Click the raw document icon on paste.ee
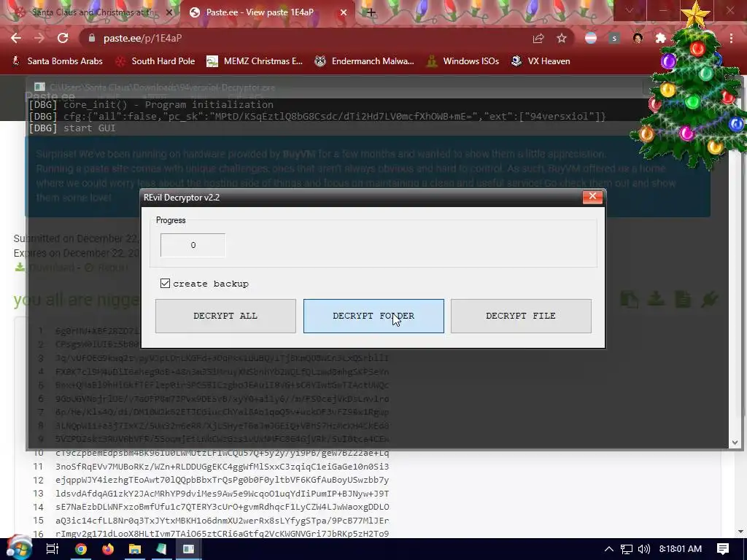 click(683, 300)
